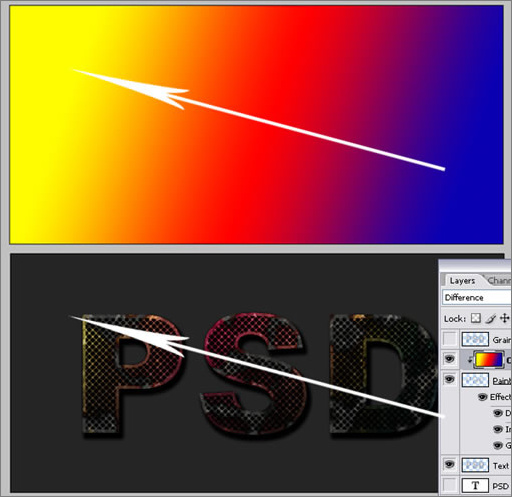Click the lock position move icon

pyautogui.click(x=505, y=318)
